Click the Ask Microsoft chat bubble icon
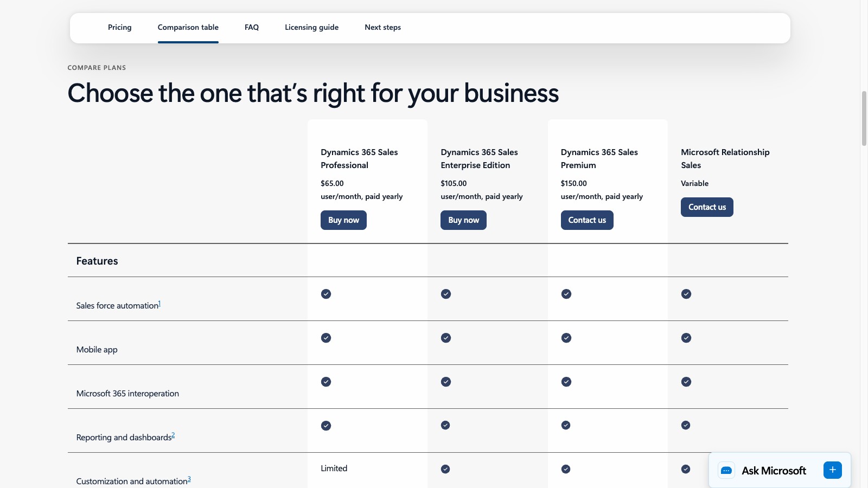868x488 pixels. click(x=726, y=470)
